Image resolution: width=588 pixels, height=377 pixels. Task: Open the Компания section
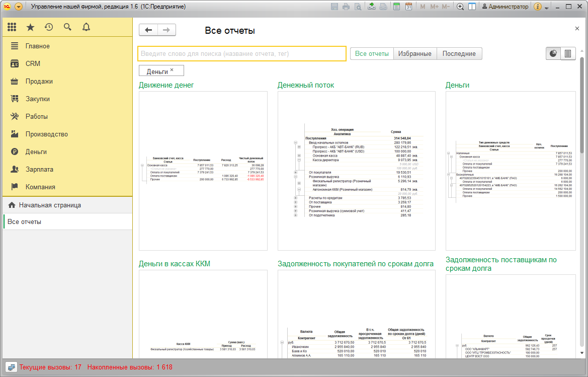click(x=67, y=187)
